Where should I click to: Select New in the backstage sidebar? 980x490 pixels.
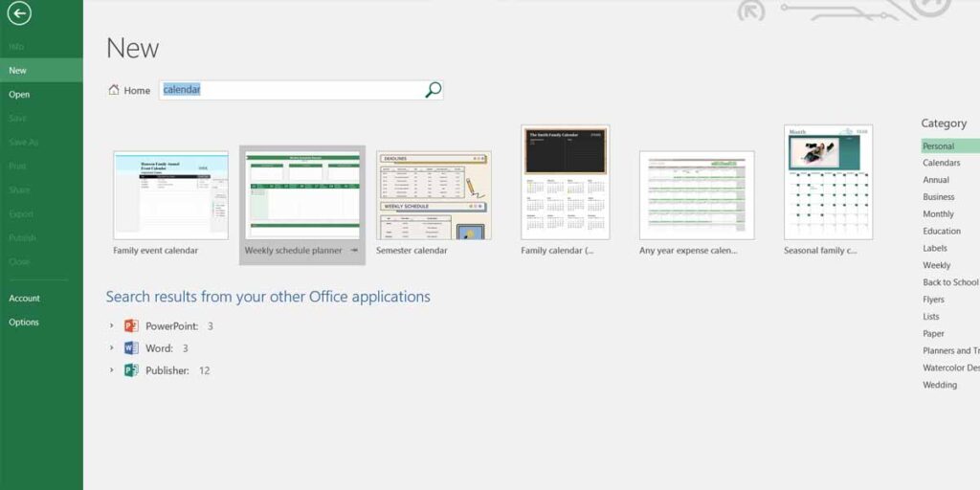(x=41, y=70)
